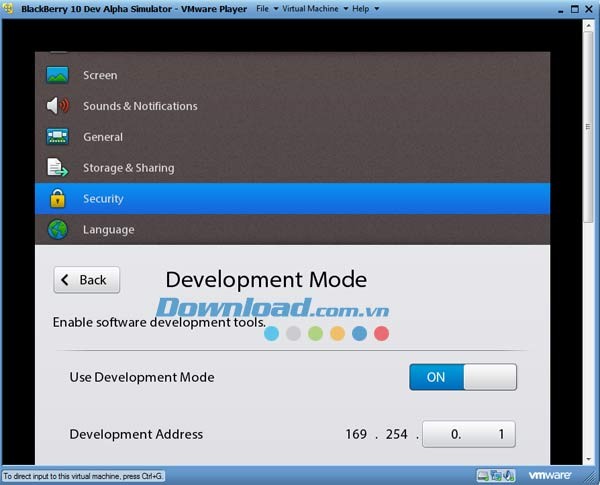The width and height of the screenshot is (600, 485).
Task: Click the VMware Player title bar icon
Action: point(8,8)
